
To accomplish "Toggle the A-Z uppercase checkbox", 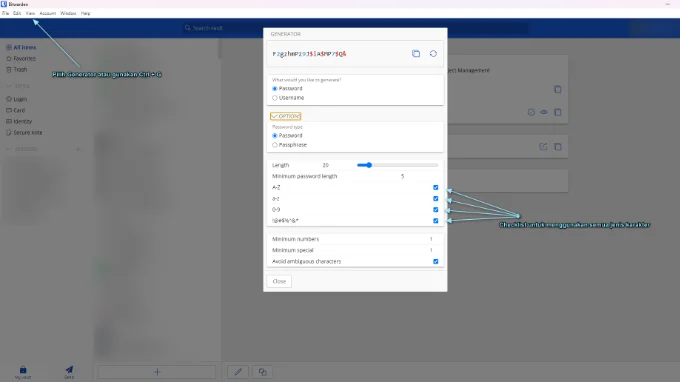I will (435, 187).
